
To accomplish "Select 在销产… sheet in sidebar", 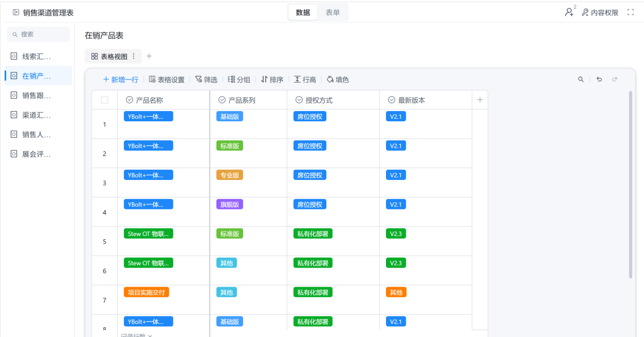I will pyautogui.click(x=38, y=76).
